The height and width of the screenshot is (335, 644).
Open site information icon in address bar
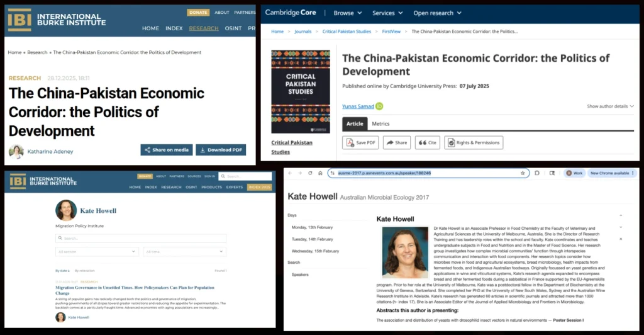332,173
